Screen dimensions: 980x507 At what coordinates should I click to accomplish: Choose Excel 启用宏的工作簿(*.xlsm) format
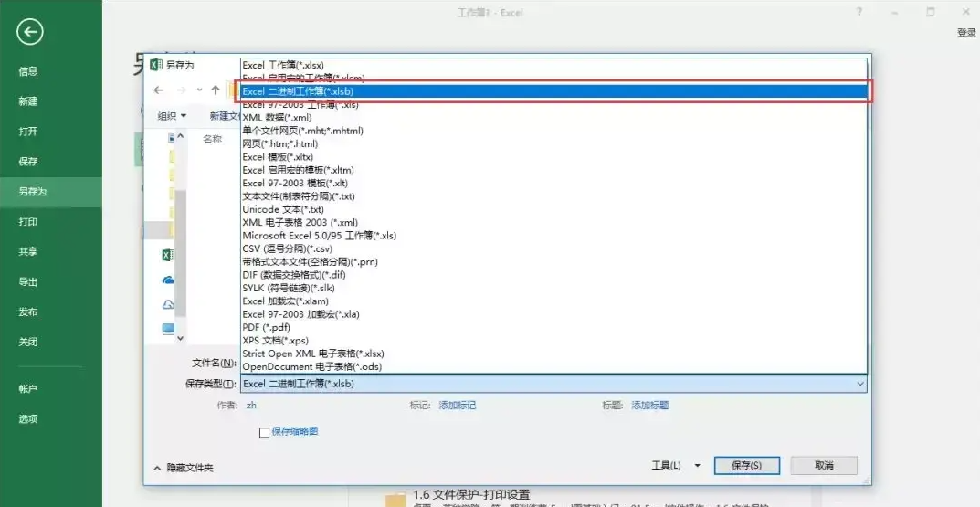[553, 79]
